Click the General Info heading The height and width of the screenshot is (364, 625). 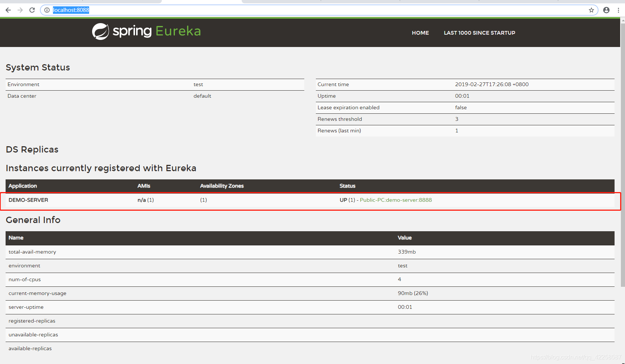tap(33, 220)
